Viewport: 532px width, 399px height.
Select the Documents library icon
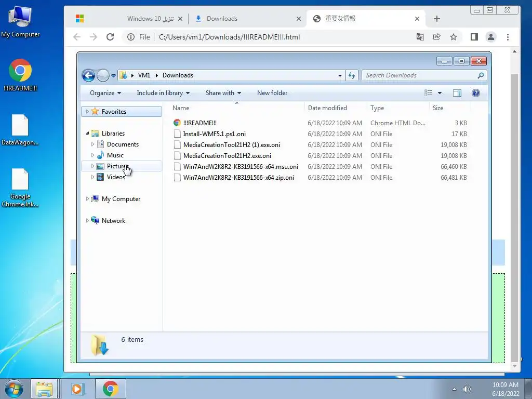(x=100, y=144)
